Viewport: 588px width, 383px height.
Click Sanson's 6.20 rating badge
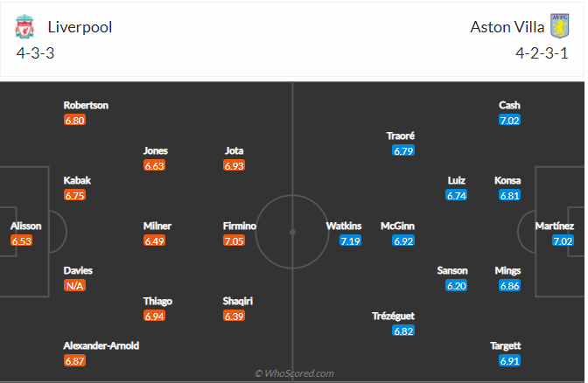click(x=457, y=286)
